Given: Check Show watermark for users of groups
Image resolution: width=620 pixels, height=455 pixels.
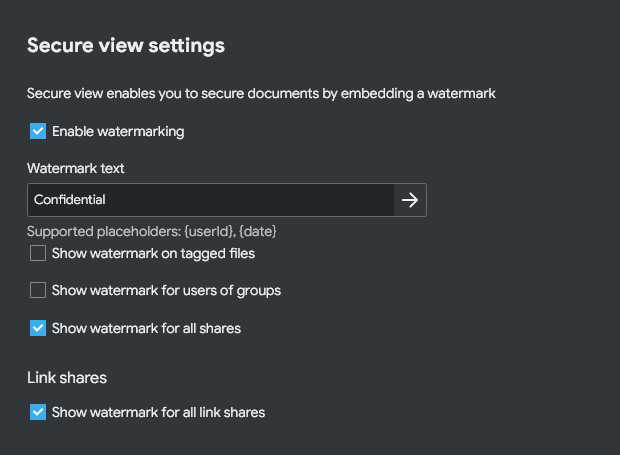Looking at the screenshot, I should 38,290.
